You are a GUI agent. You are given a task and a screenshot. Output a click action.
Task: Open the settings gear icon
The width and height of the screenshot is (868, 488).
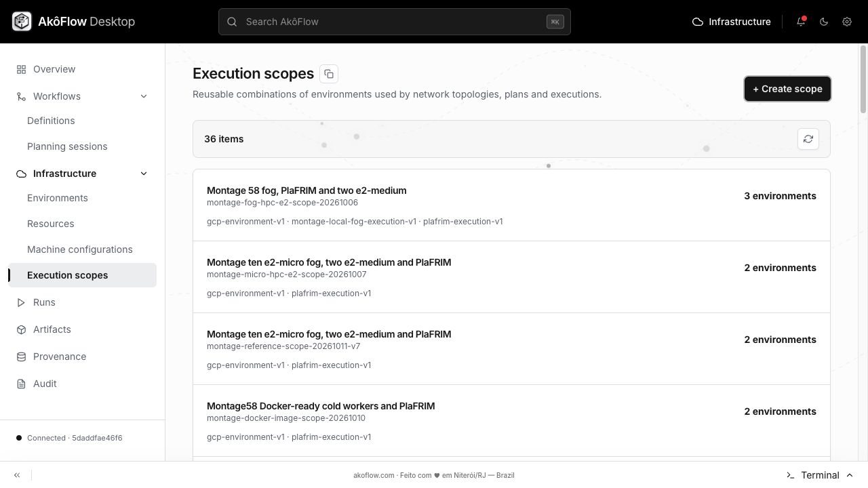847,22
